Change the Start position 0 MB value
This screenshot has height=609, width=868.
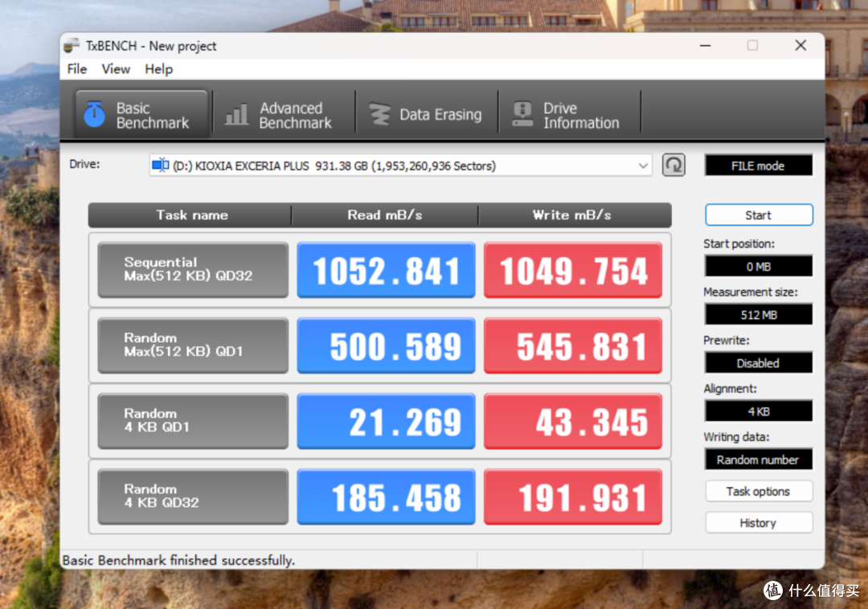(x=759, y=266)
